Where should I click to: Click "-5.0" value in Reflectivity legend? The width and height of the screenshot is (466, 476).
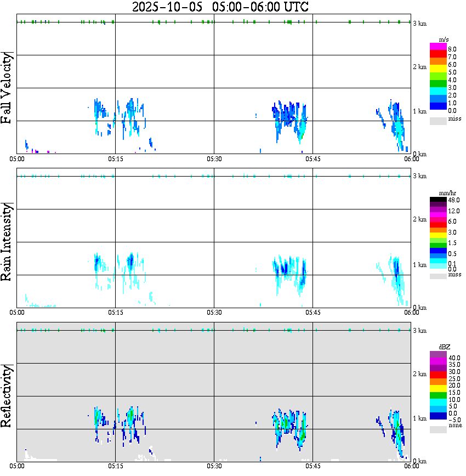click(x=454, y=420)
